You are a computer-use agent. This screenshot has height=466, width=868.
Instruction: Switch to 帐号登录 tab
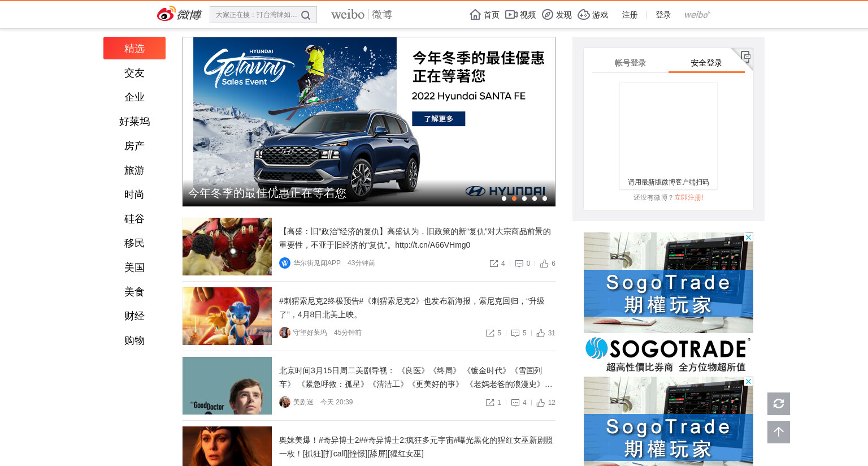pyautogui.click(x=630, y=63)
